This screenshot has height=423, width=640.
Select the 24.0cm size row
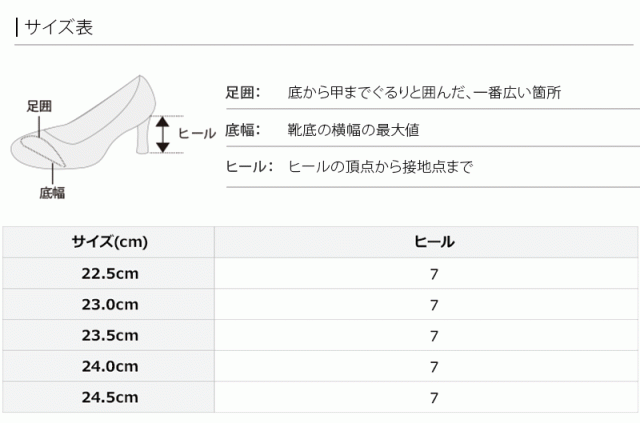coord(109,366)
